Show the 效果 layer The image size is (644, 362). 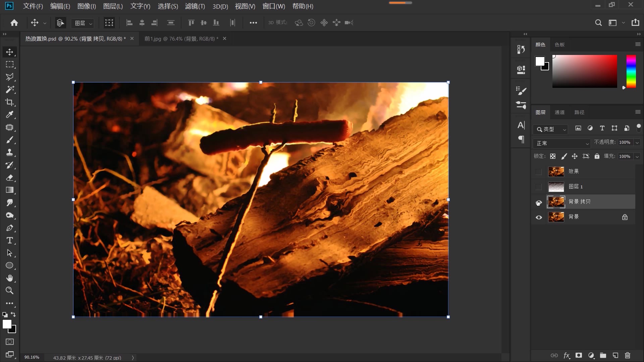pos(539,172)
